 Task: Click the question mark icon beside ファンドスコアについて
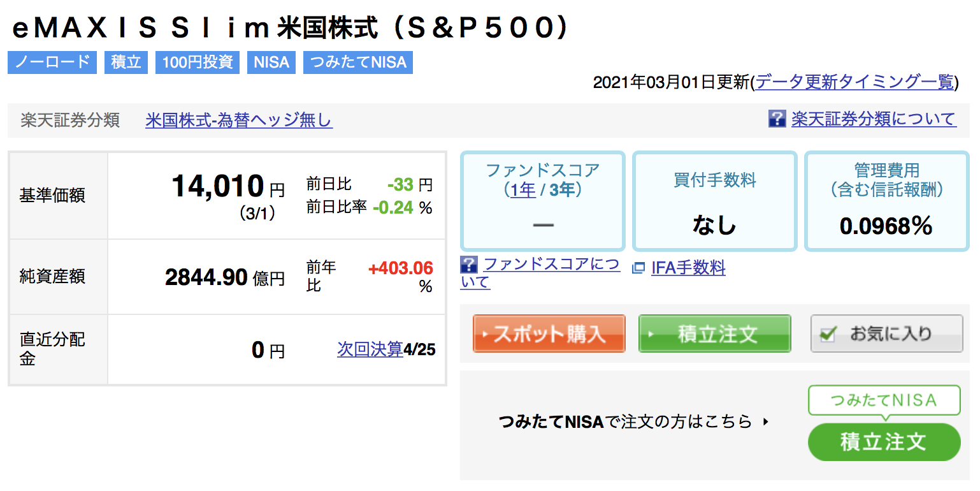(469, 264)
